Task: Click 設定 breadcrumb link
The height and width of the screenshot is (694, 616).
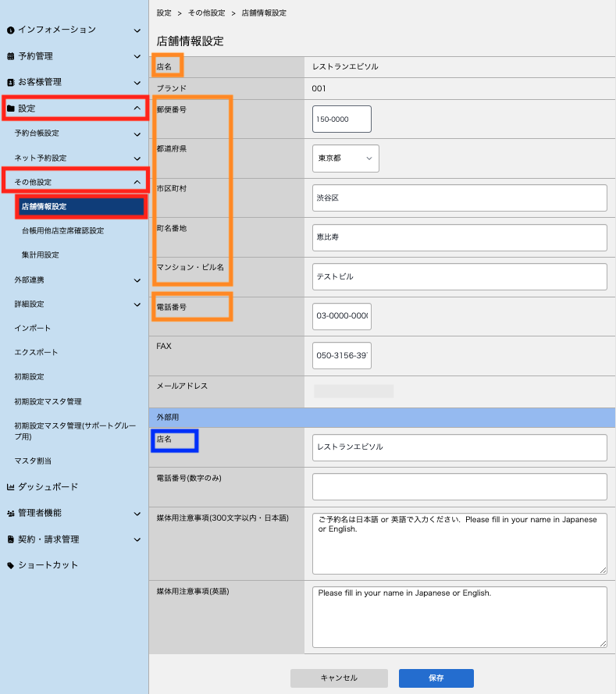Action: click(x=164, y=12)
